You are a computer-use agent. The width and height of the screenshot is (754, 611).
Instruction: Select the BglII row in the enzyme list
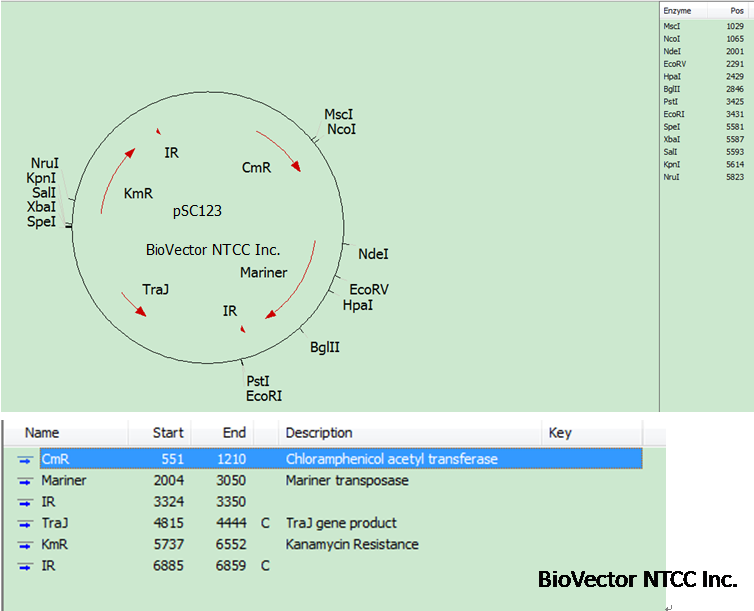coord(673,89)
